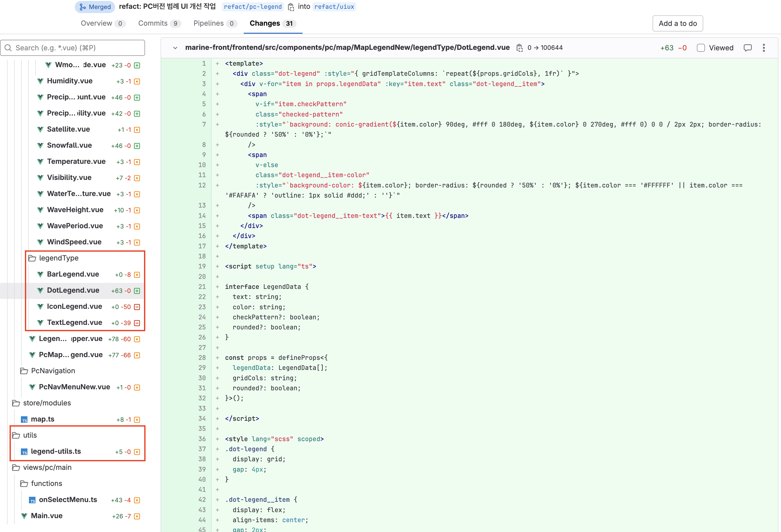
Task: Focus the file search input
Action: (x=73, y=48)
